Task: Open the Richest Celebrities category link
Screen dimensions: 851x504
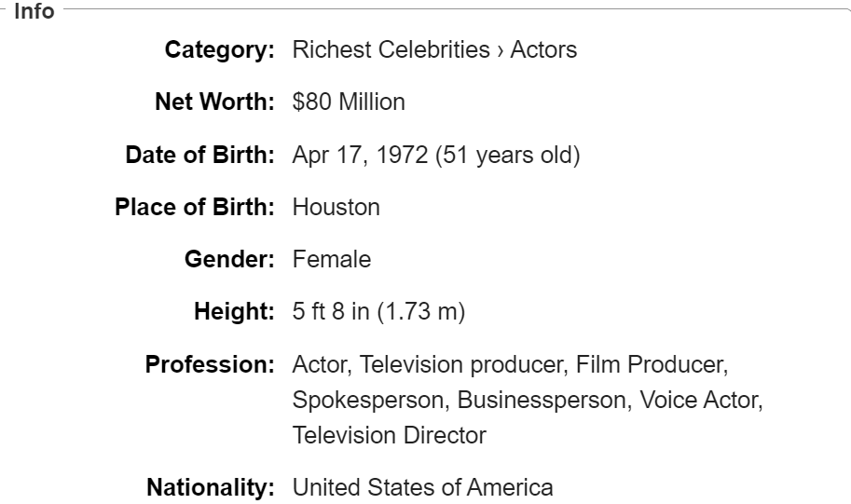Action: (x=391, y=50)
